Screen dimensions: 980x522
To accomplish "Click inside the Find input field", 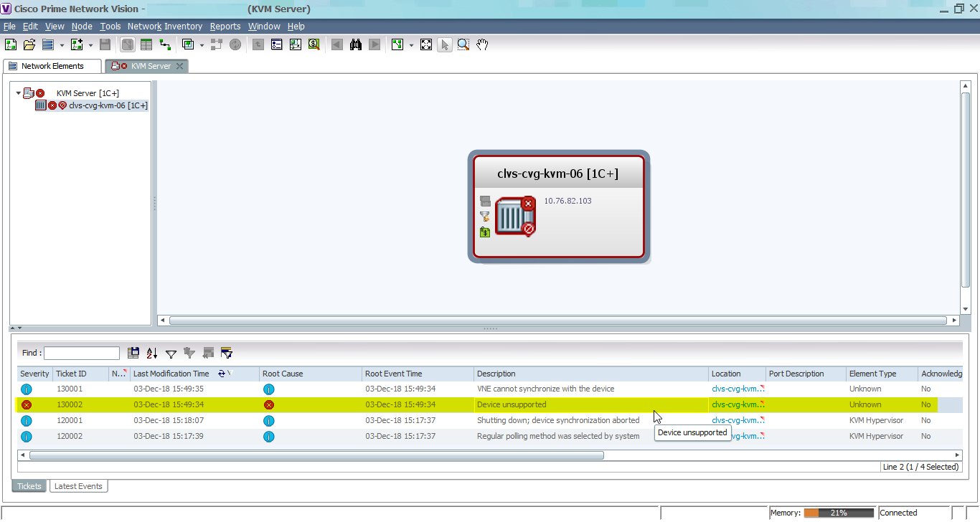I will pyautogui.click(x=81, y=352).
